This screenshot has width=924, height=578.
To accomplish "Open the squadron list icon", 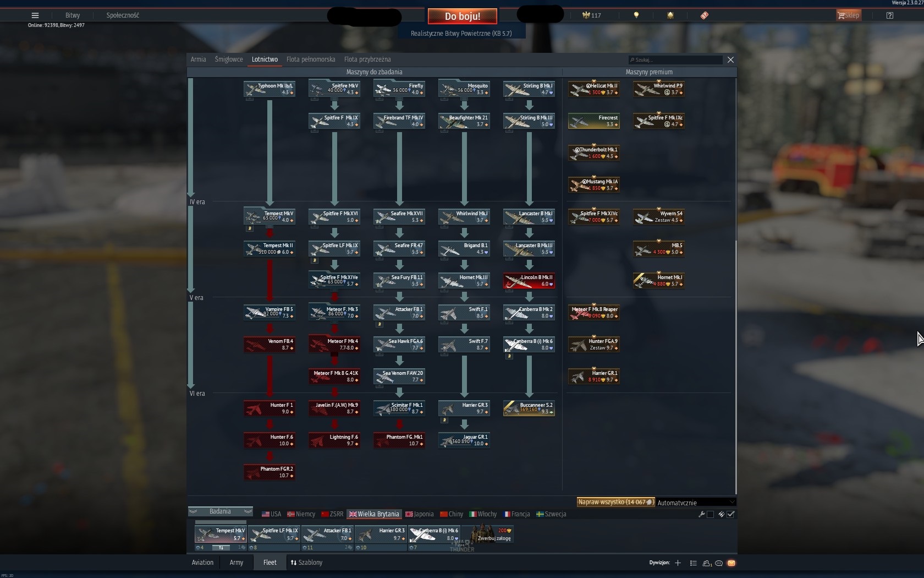I will (x=693, y=563).
